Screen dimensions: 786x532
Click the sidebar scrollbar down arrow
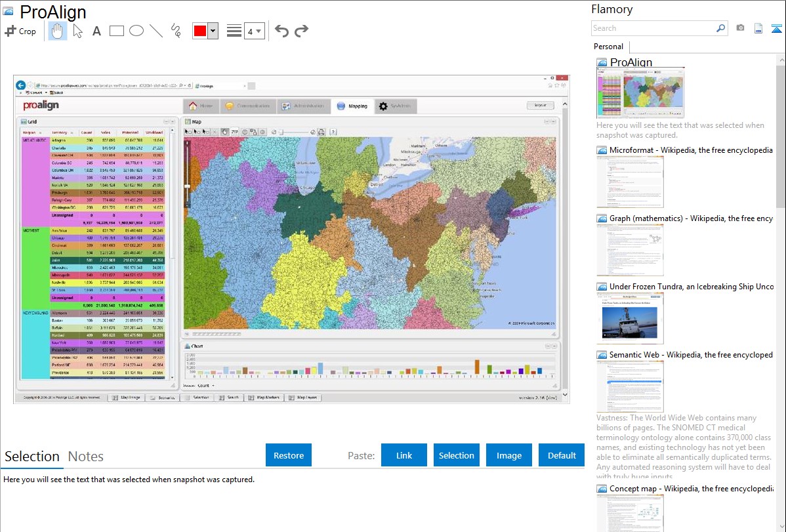781,527
